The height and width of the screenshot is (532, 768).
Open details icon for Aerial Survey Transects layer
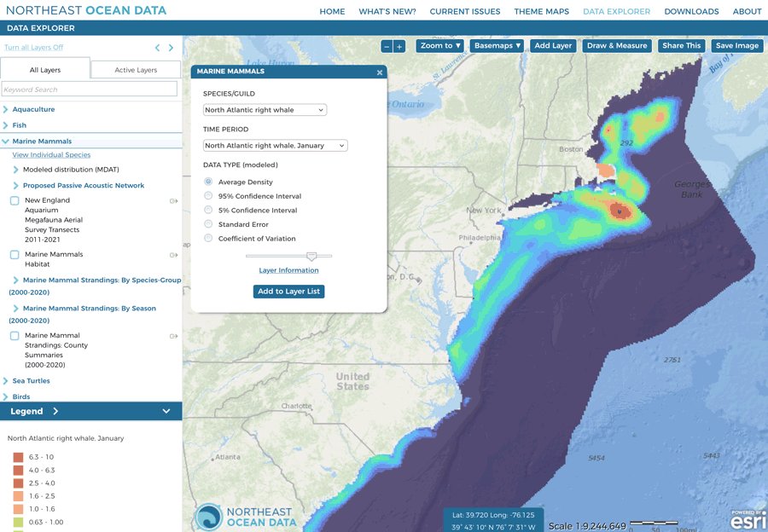173,200
